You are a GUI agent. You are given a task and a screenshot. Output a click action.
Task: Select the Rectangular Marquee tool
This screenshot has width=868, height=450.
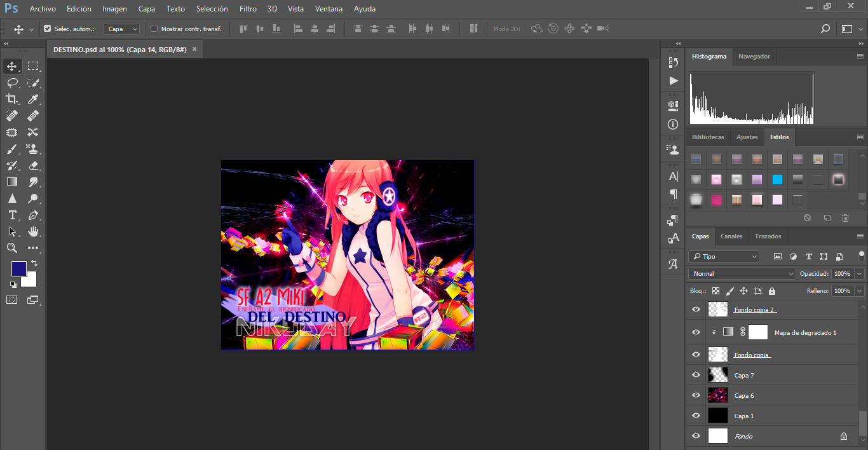point(33,66)
